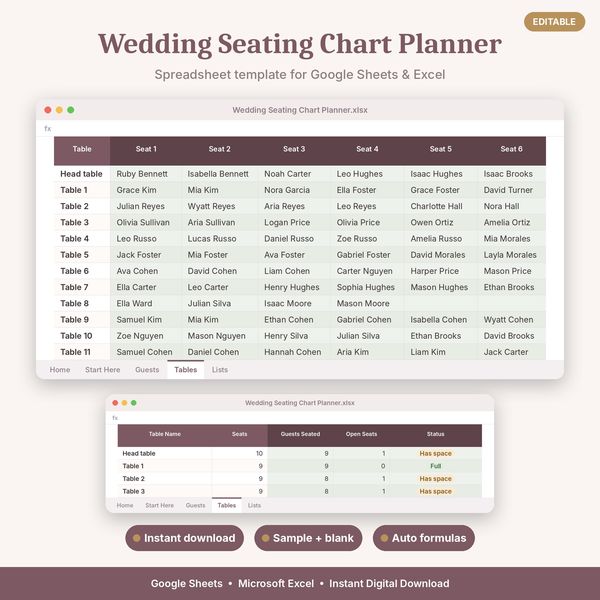Select the Table Name column header
Image resolution: width=600 pixels, height=600 pixels.
coord(165,434)
